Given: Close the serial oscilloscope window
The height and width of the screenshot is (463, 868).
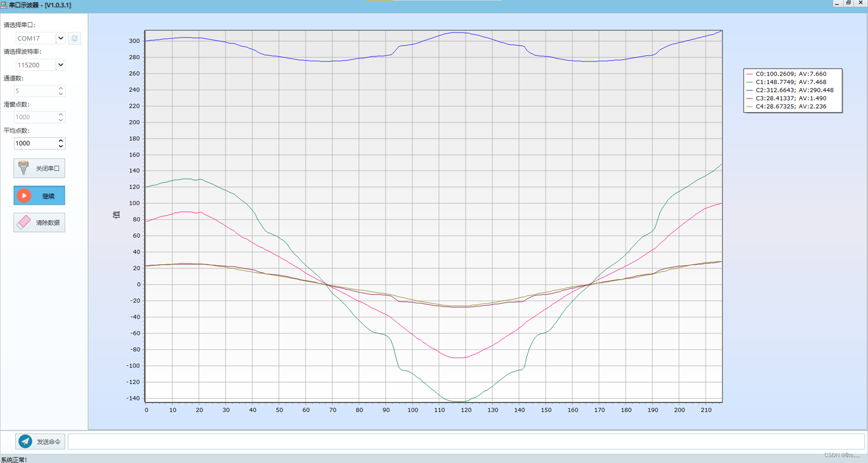Looking at the screenshot, I should pyautogui.click(x=860, y=3).
